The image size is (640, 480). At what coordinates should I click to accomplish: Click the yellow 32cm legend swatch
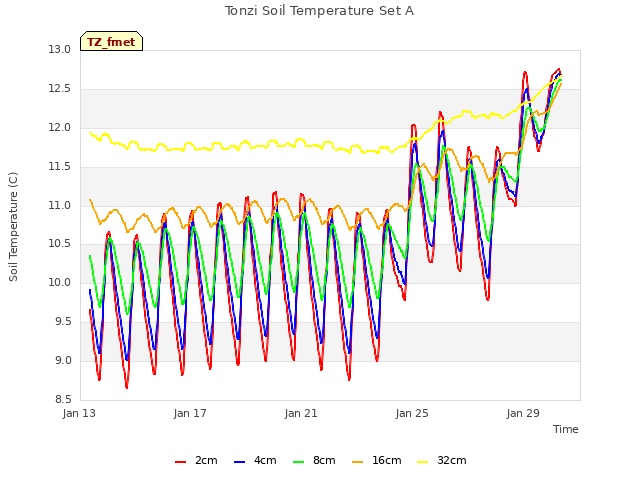(x=423, y=462)
